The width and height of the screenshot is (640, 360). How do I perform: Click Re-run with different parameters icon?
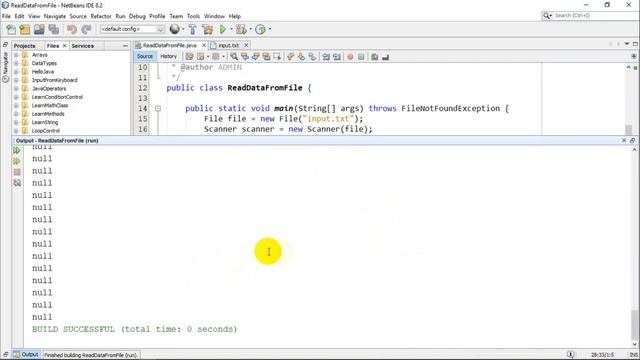pyautogui.click(x=17, y=161)
